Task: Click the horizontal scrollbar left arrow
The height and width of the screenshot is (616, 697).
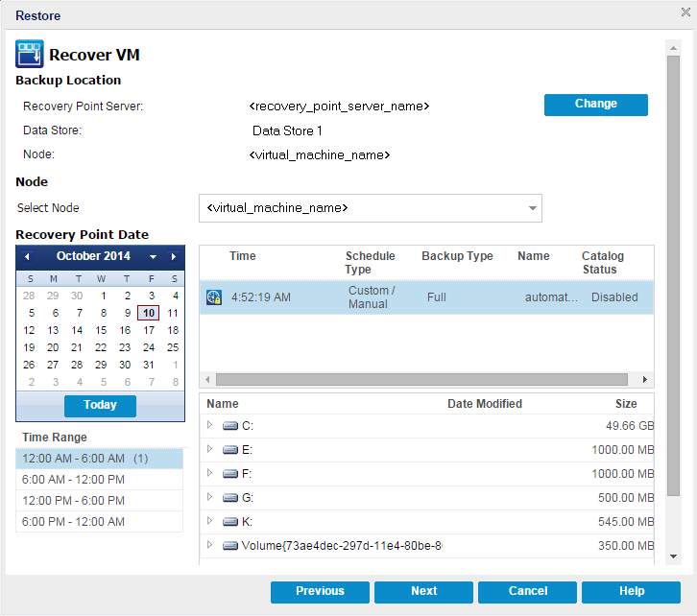Action: point(207,380)
